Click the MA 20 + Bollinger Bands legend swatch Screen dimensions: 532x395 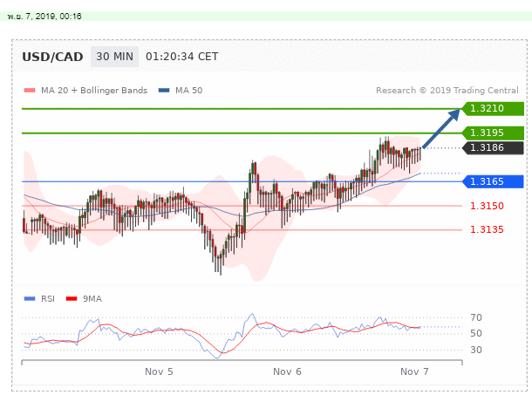(30, 91)
